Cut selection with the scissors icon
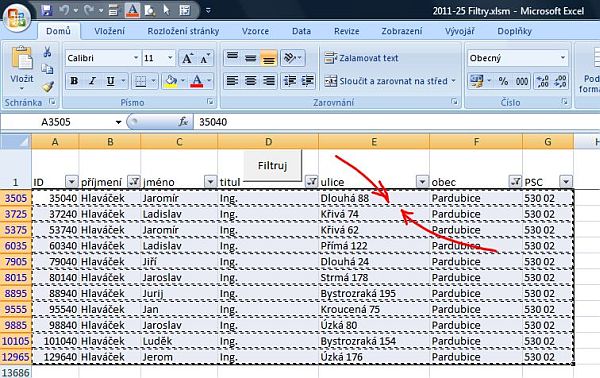 point(47,52)
